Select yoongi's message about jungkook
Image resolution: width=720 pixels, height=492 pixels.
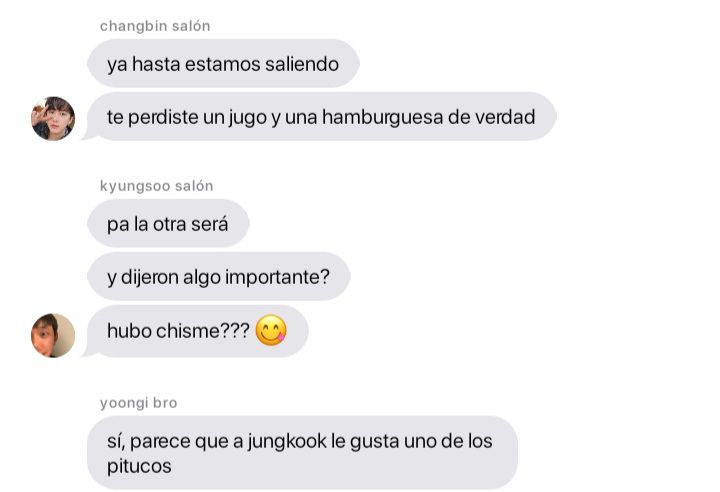[302, 452]
